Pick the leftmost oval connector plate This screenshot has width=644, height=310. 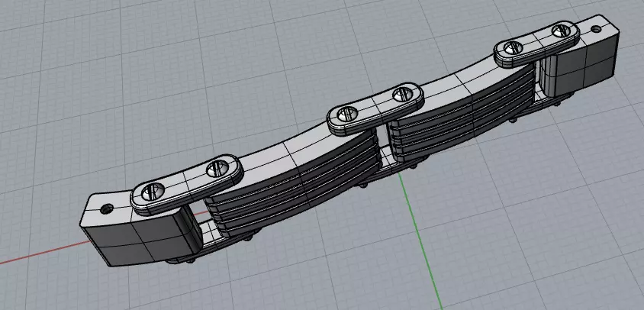pyautogui.click(x=187, y=185)
